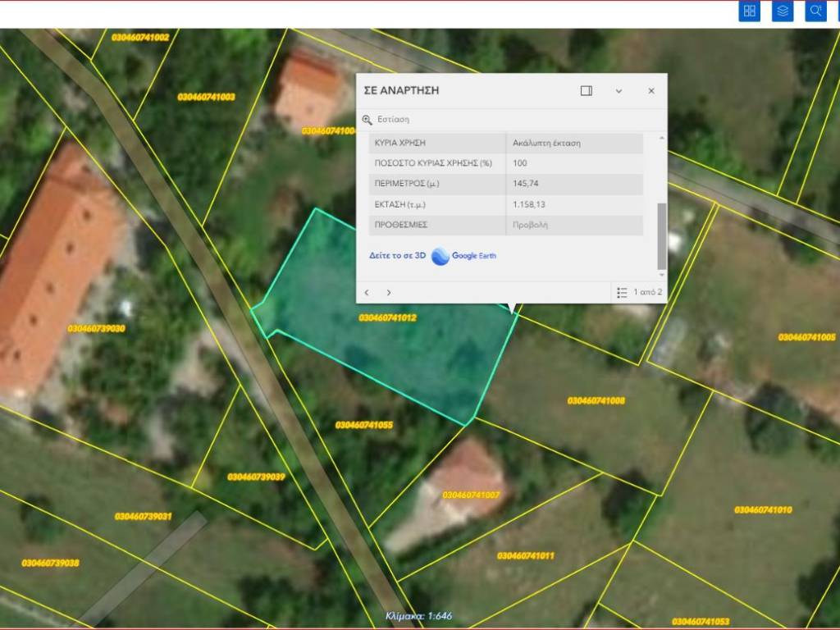Click the Προβολή link for ΠΡΟΘΕΣΜΙΕΣ
Screen dimensions: 840x630
point(530,225)
